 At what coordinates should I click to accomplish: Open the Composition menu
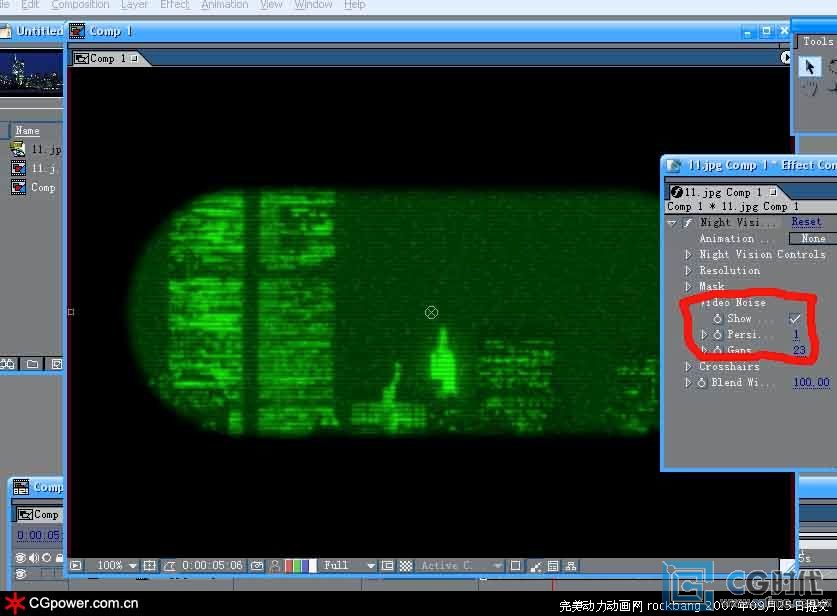(x=80, y=5)
